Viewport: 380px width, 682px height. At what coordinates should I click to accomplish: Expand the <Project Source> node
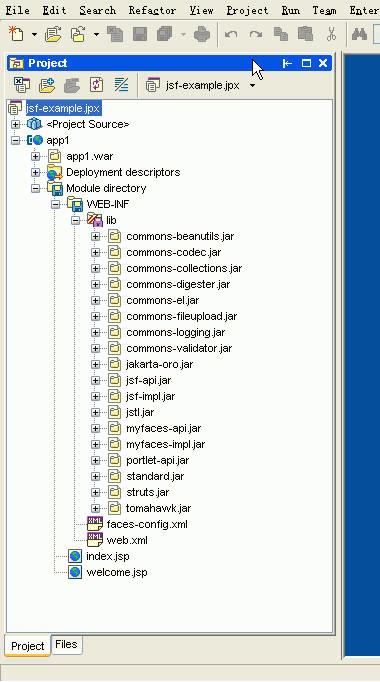point(15,124)
